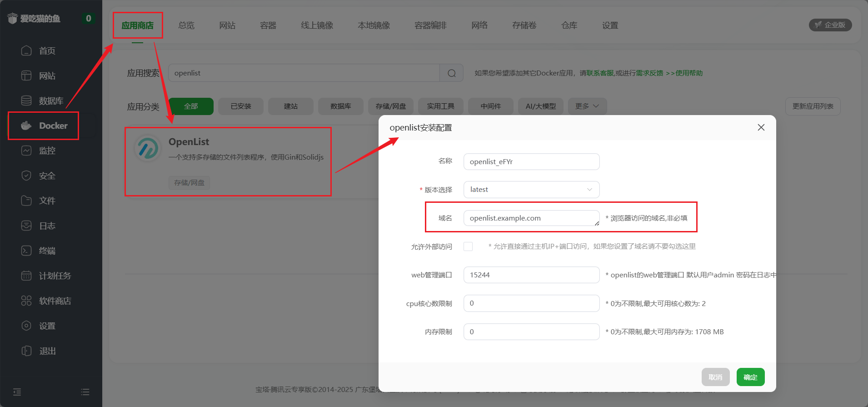This screenshot has width=868, height=407.
Task: Close the openlist安装配置 dialog
Action: [761, 128]
